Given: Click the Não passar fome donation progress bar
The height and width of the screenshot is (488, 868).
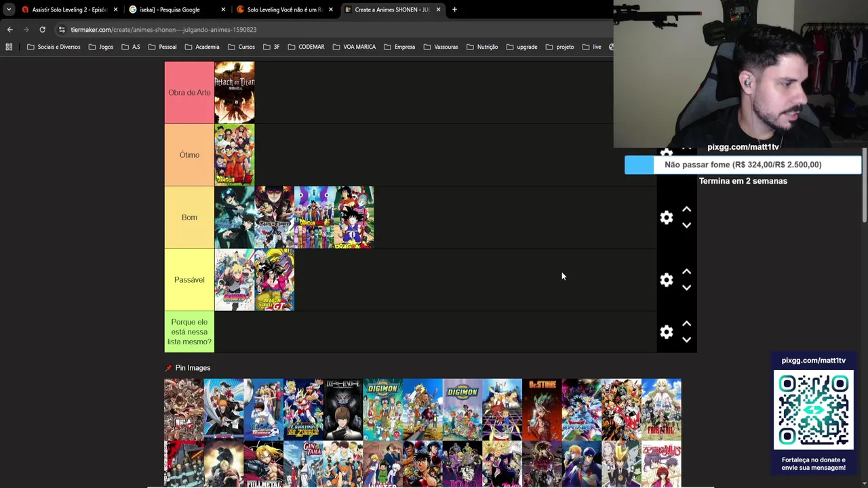Looking at the screenshot, I should pos(743,165).
